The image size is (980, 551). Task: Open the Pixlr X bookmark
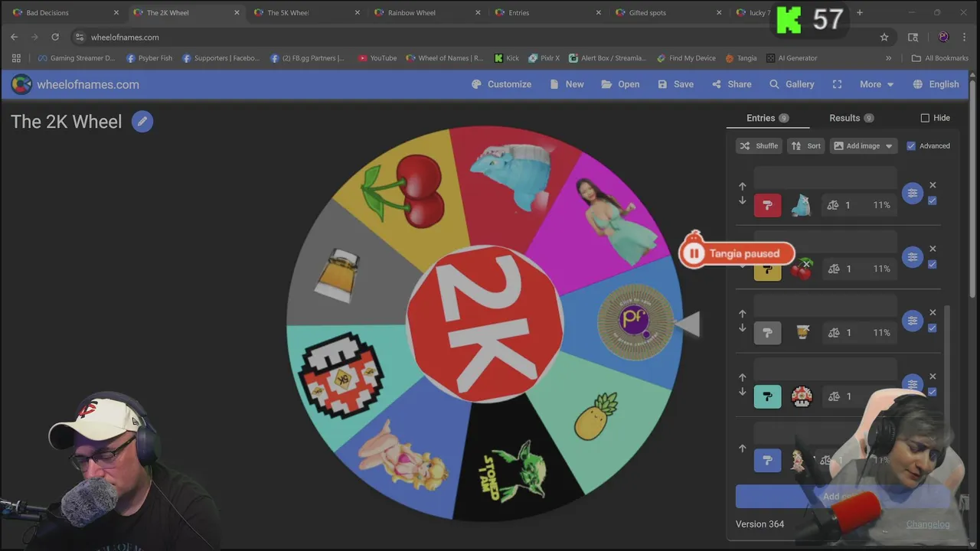(544, 58)
